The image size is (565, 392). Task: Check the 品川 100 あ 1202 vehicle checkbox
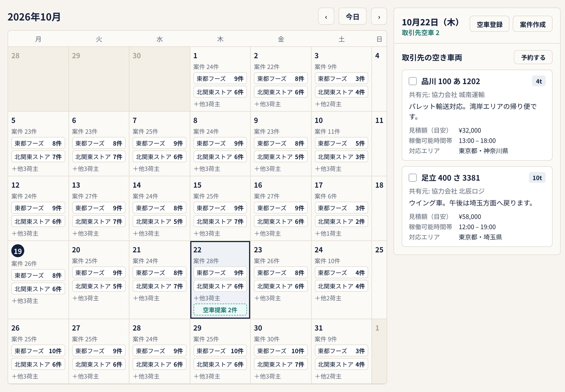pyautogui.click(x=413, y=81)
